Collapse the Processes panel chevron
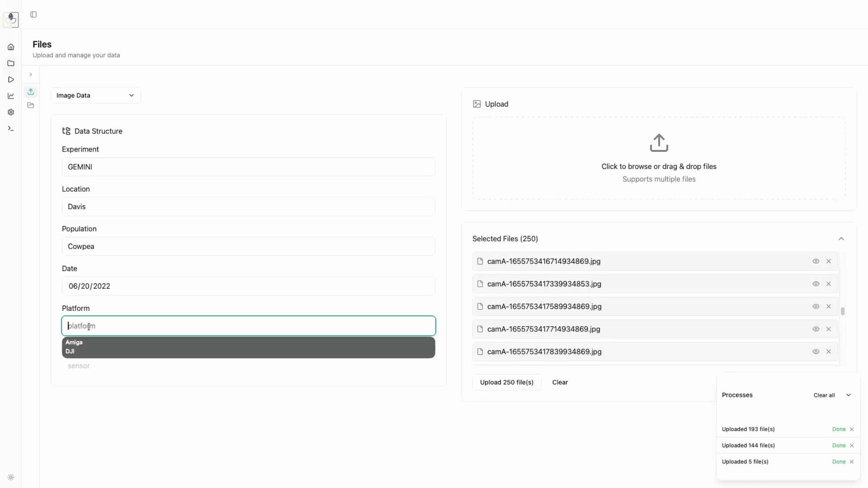This screenshot has height=488, width=868. click(848, 395)
